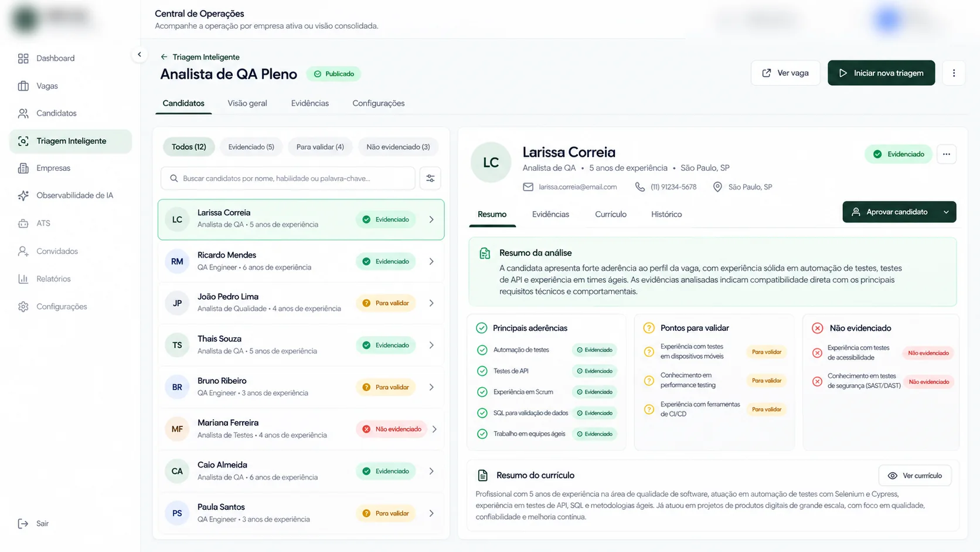Click the Publicado status badge

click(334, 74)
